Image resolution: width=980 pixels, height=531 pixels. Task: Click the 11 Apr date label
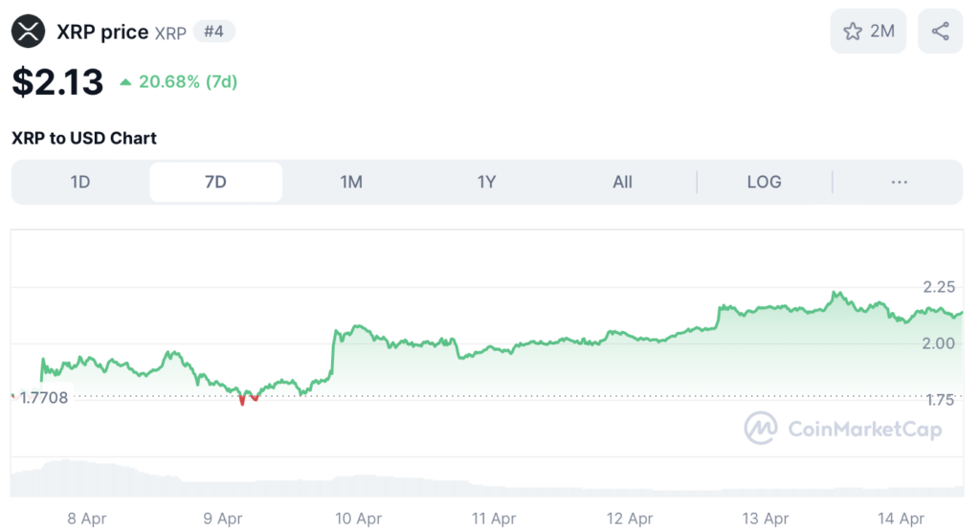click(494, 519)
